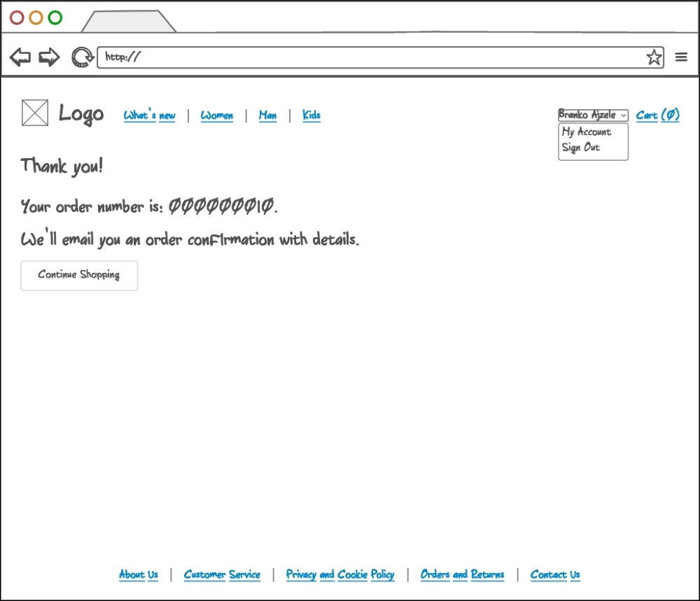Open the Branko Ajzele dropdown chevron
The width and height of the screenshot is (700, 601).
[x=624, y=115]
